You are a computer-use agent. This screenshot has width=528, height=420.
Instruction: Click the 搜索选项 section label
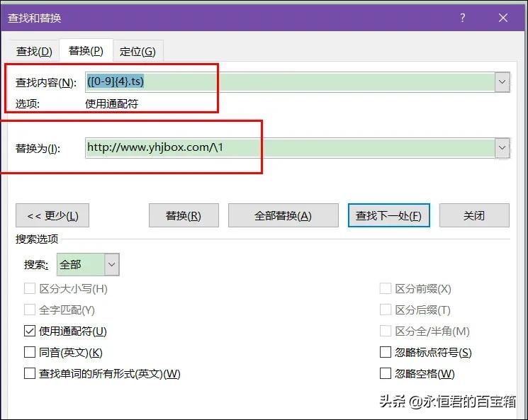pyautogui.click(x=37, y=239)
